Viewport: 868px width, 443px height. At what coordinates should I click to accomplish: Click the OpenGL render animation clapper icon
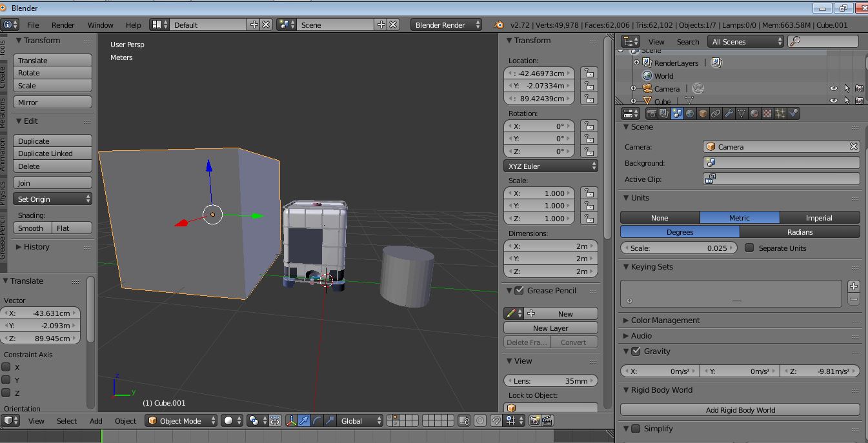click(x=547, y=420)
